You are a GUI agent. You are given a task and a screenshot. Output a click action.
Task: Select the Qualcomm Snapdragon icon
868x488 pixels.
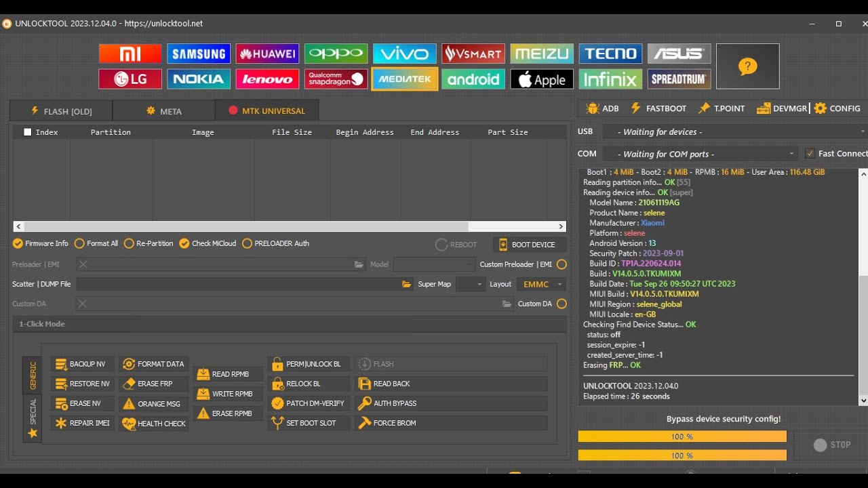pos(336,79)
